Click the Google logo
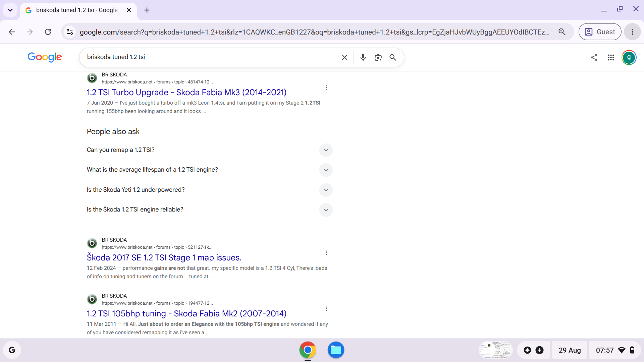Viewport: 644px width, 362px height. (x=45, y=57)
